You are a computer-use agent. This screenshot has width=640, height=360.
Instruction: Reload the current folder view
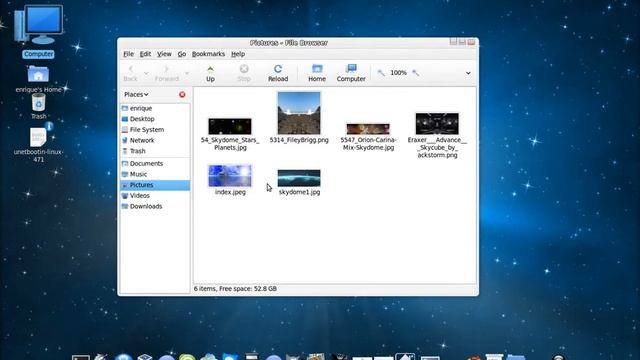[278, 73]
